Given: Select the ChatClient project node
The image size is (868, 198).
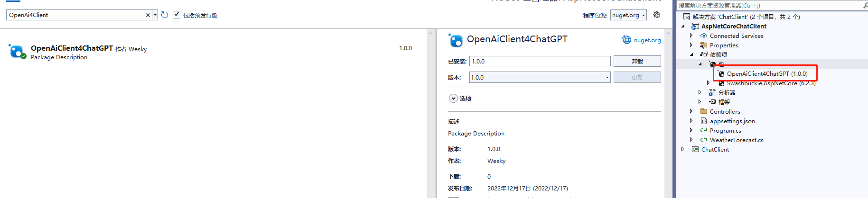Looking at the screenshot, I should pos(715,150).
